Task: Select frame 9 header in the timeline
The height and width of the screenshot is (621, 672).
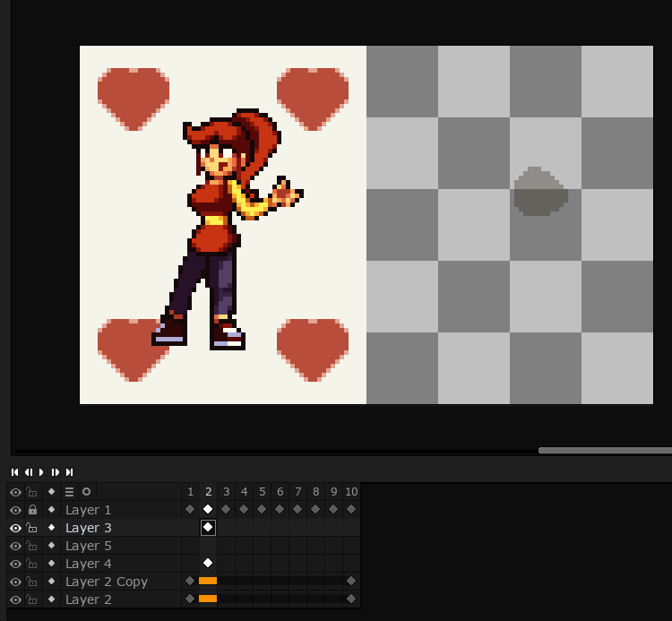Action: pos(334,492)
